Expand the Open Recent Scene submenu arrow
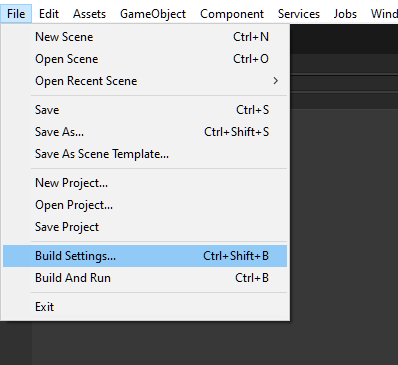Screen dimensions: 398x365 coord(275,81)
